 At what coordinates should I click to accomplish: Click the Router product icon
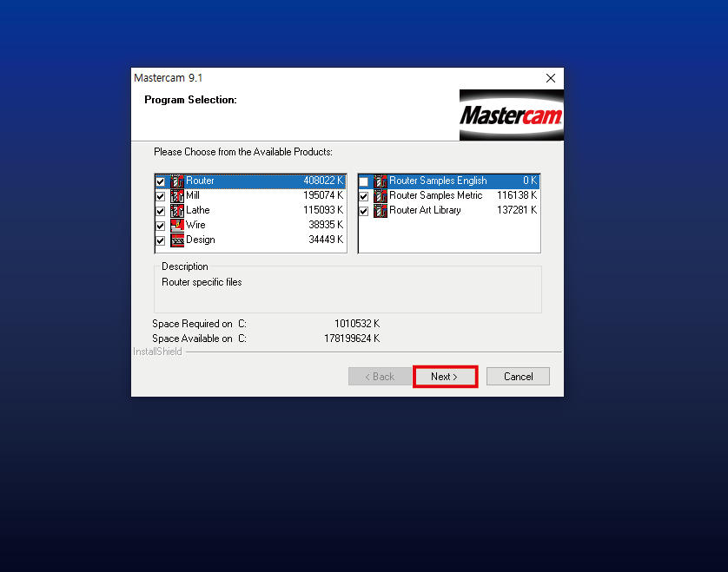coord(177,181)
